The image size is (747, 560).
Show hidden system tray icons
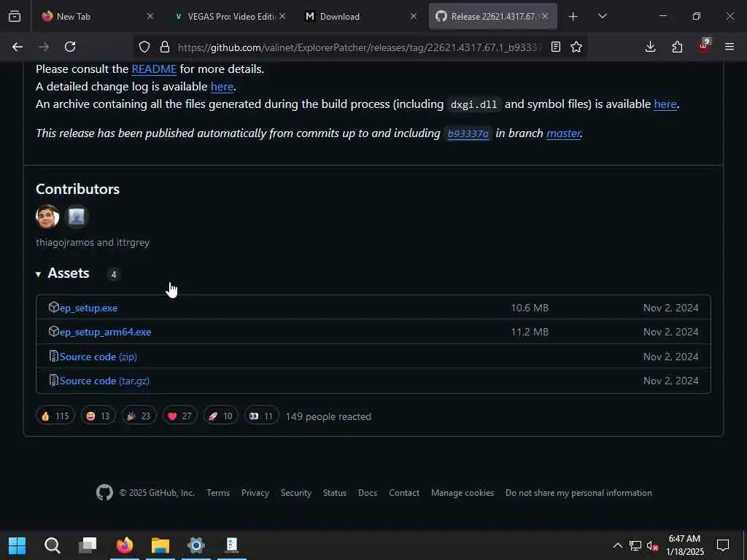(617, 545)
